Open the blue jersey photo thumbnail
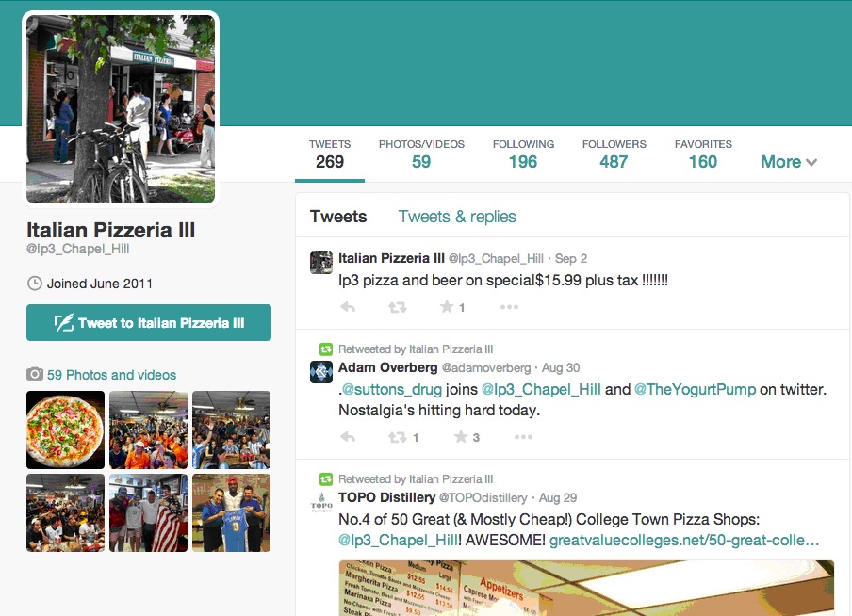The height and width of the screenshot is (616, 852). [232, 512]
